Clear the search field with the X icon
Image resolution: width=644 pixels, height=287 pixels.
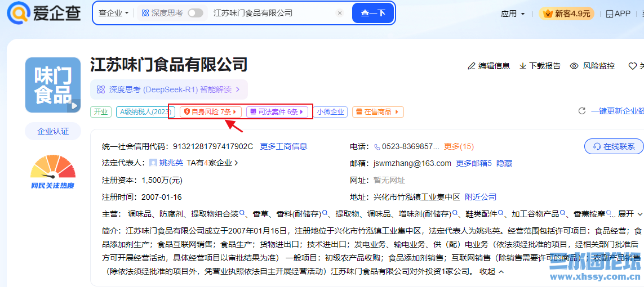click(340, 13)
